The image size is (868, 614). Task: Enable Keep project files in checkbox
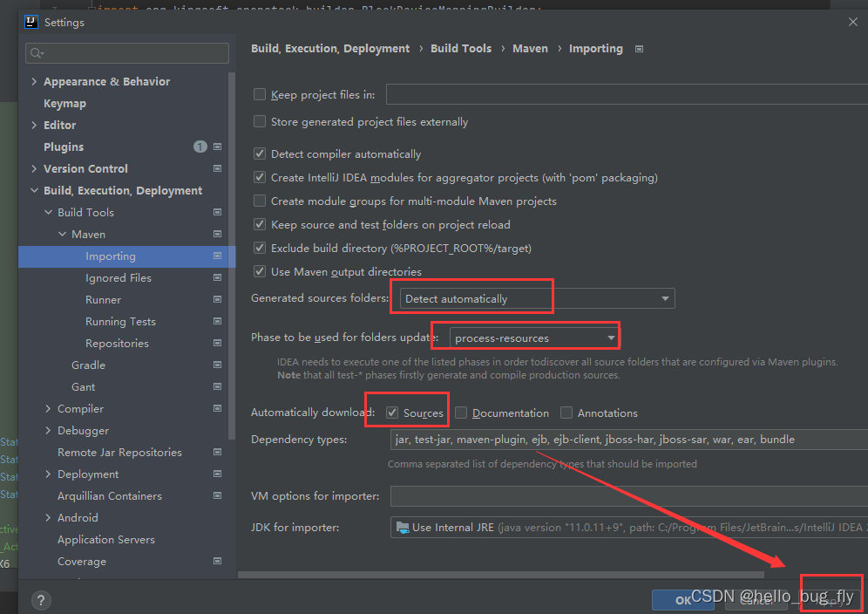coord(260,94)
